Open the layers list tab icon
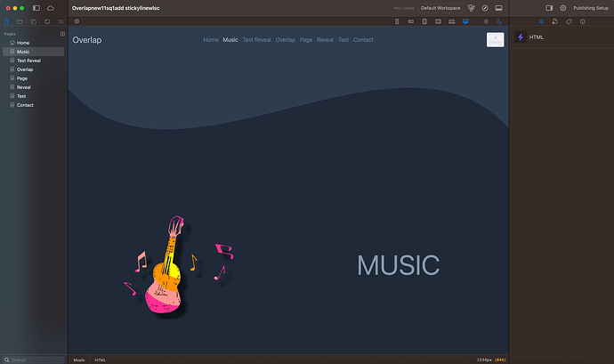Viewport: 614px width, 364px height. [x=61, y=21]
